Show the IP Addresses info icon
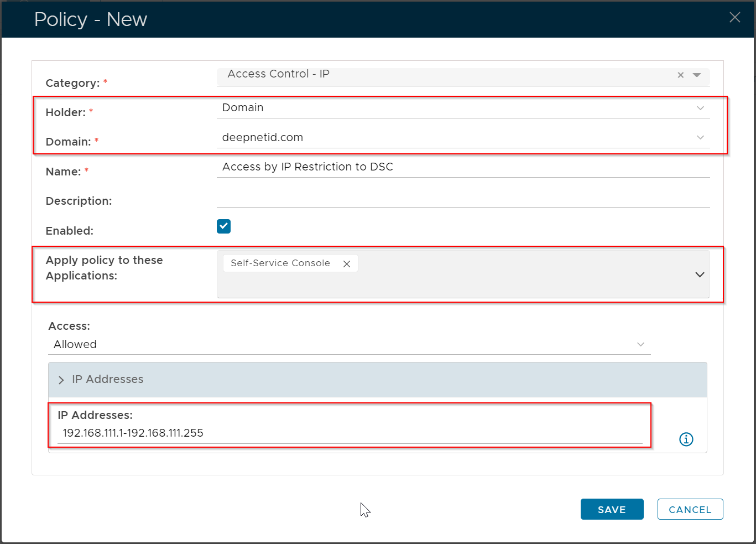 [686, 439]
